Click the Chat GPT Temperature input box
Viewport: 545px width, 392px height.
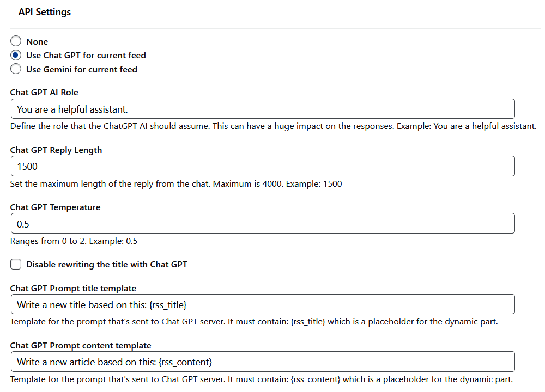pos(263,224)
